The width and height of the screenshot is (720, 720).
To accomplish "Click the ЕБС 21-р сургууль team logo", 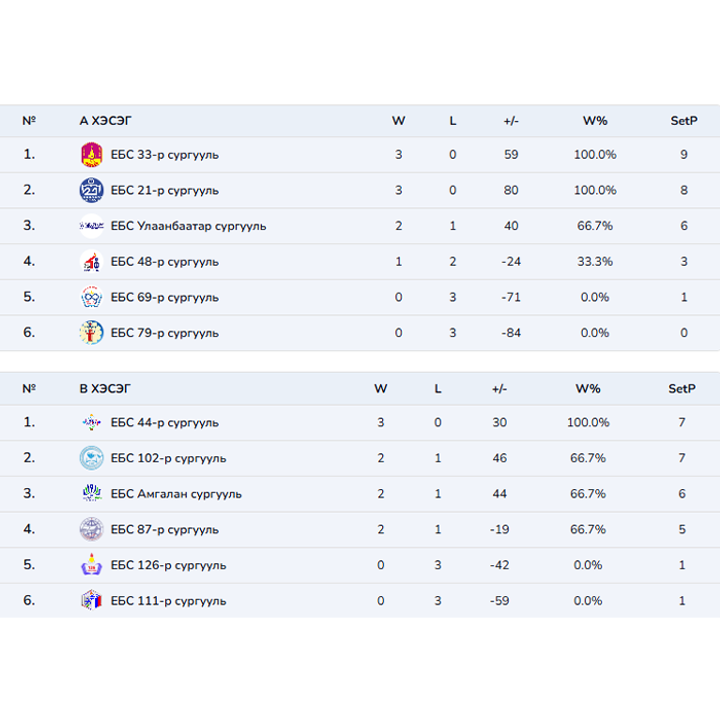I will tap(91, 190).
